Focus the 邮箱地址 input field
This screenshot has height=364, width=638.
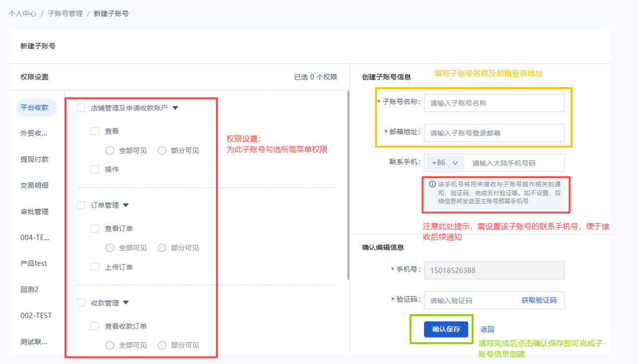pyautogui.click(x=494, y=133)
